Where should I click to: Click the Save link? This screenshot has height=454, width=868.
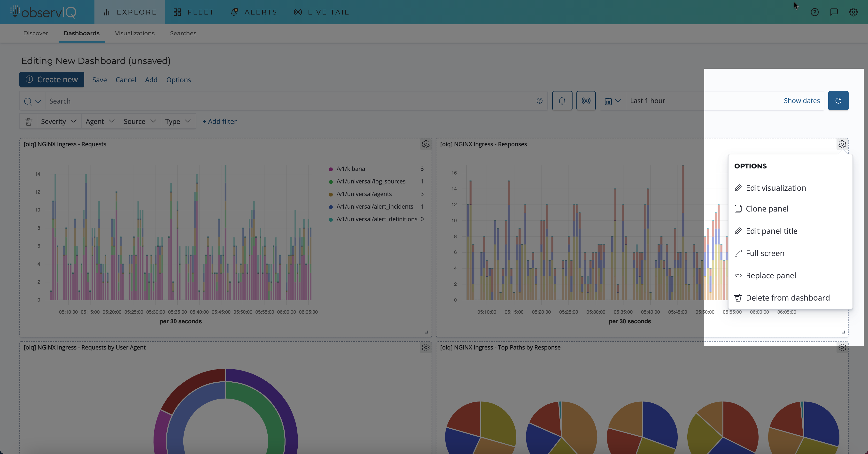[x=99, y=80]
